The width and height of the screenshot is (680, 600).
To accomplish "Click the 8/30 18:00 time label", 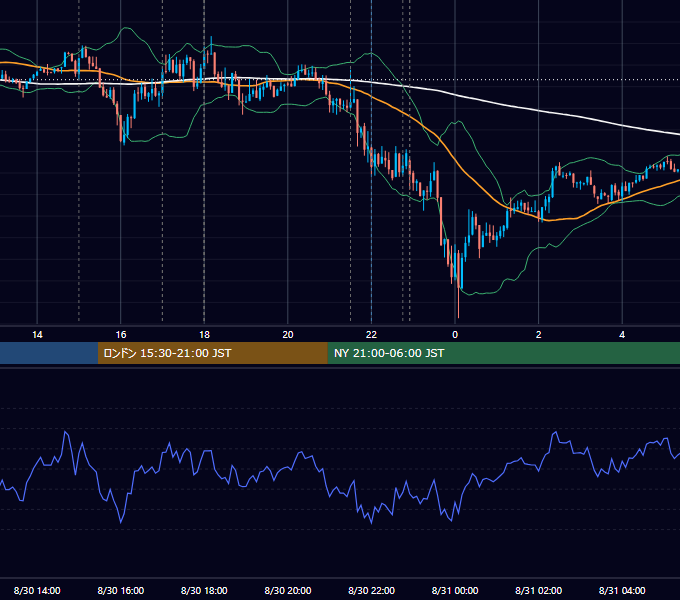I will point(204,590).
